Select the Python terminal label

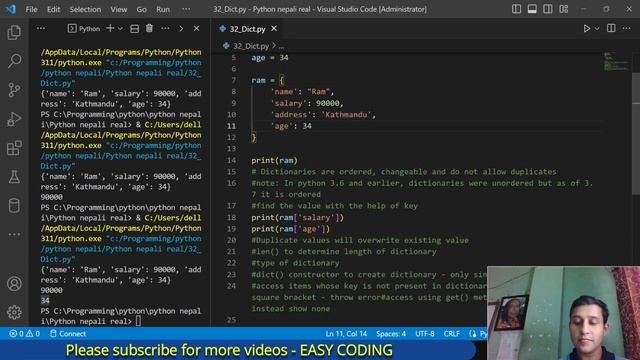pyautogui.click(x=84, y=29)
